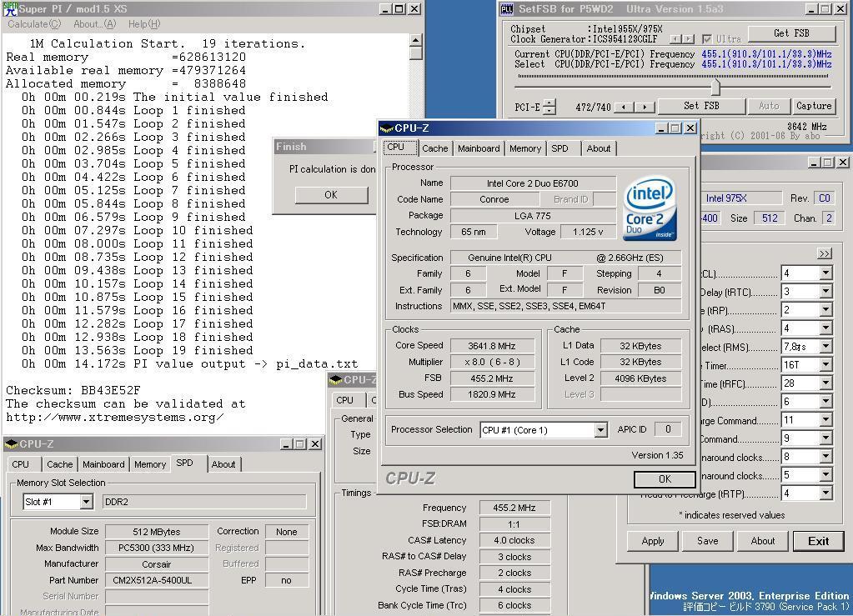Click the SetFSB frequency slider thumb
The image size is (853, 616).
(715, 87)
